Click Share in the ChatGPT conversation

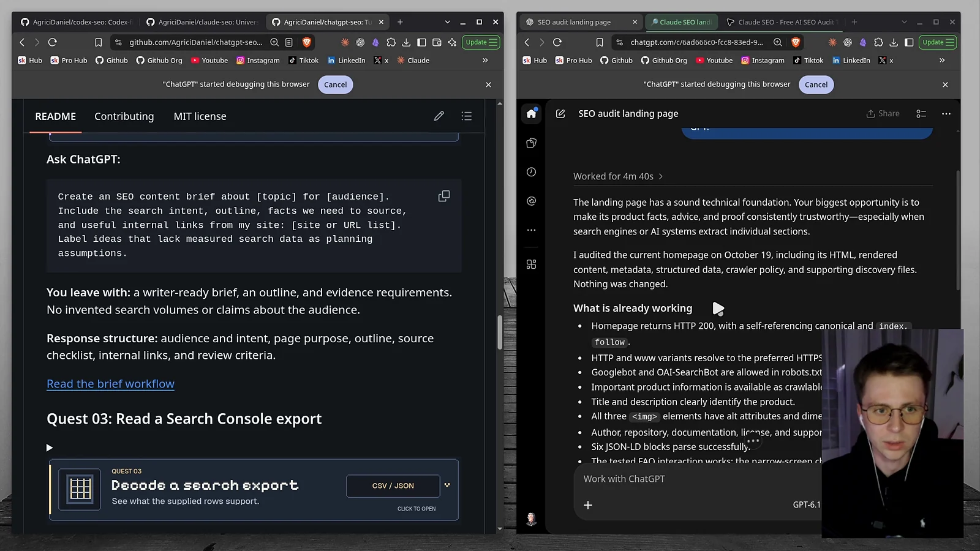(x=883, y=113)
